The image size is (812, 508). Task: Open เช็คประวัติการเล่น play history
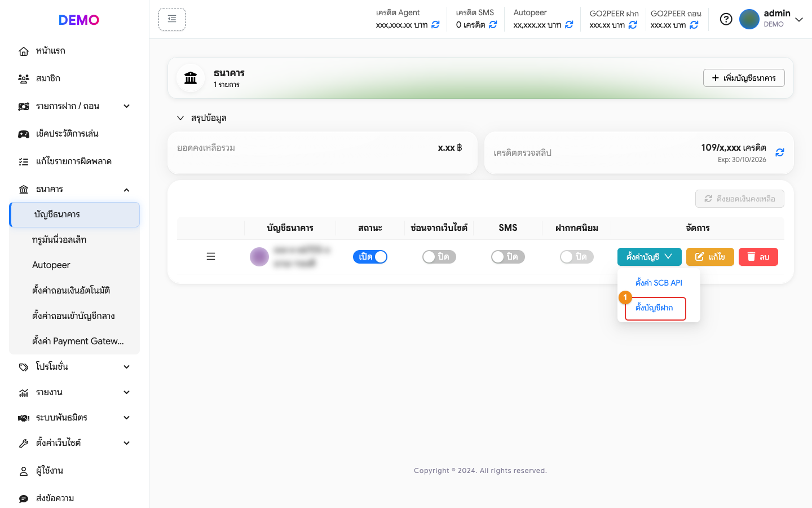[x=74, y=134]
